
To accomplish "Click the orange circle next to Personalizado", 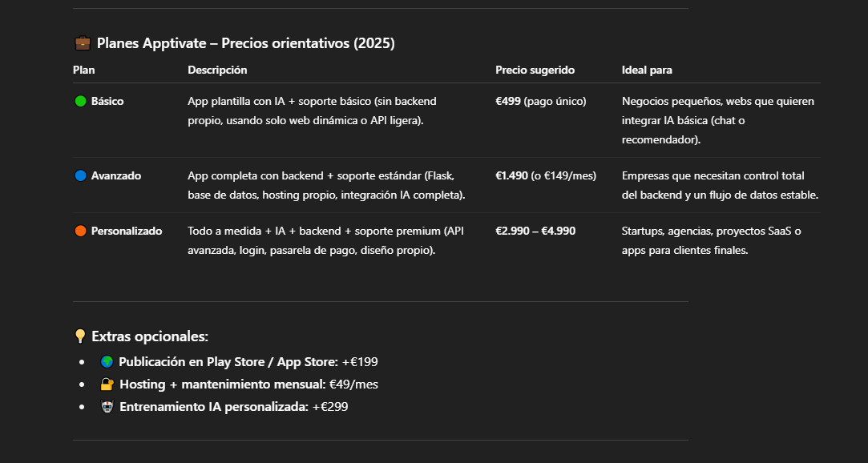I will [80, 231].
